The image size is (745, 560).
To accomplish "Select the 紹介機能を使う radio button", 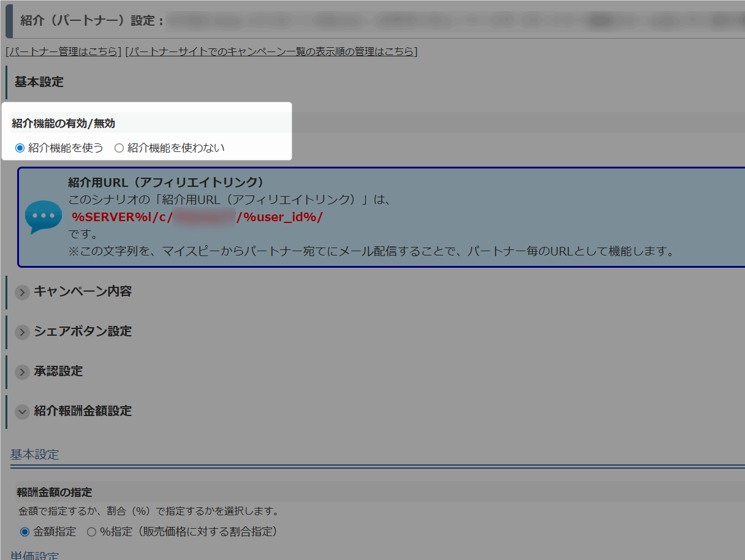I will tap(20, 148).
